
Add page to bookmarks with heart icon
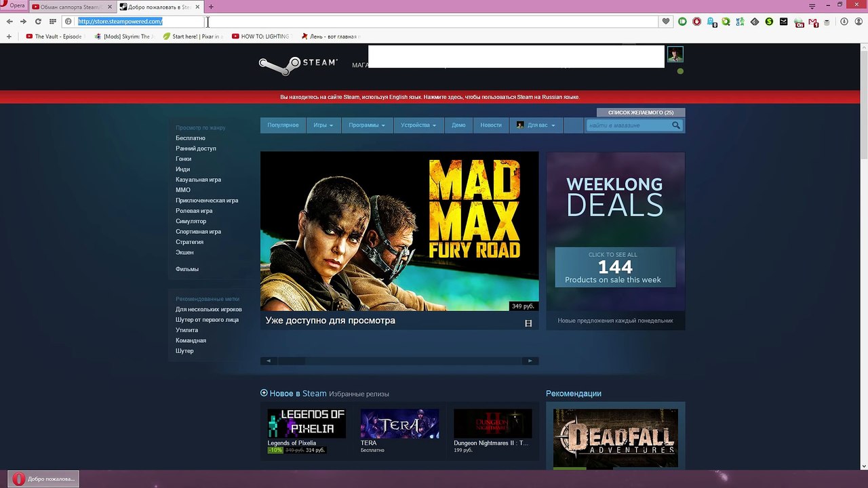point(665,22)
